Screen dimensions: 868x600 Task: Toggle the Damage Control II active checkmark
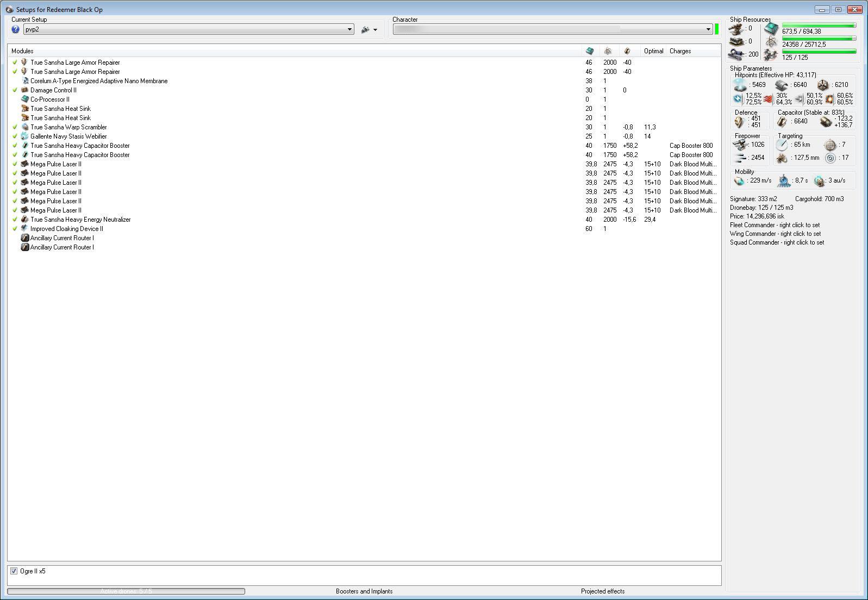(x=15, y=90)
